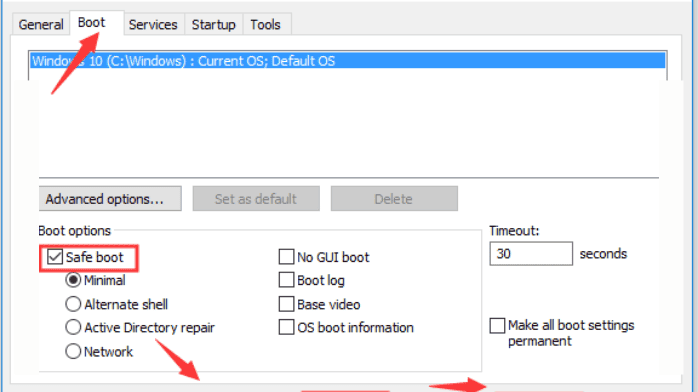This screenshot has height=392, width=698.
Task: Enable the No GUI boot checkbox
Action: pyautogui.click(x=286, y=257)
